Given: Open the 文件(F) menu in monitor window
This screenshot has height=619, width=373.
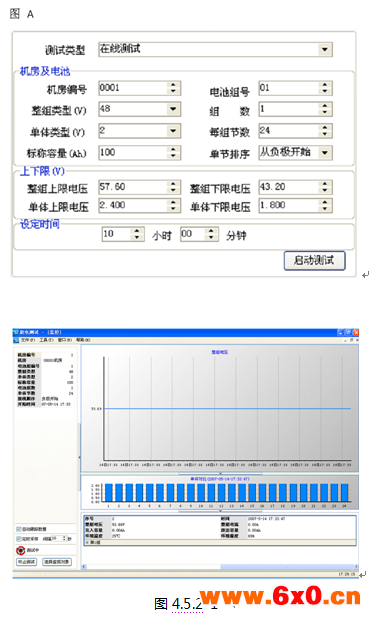Looking at the screenshot, I should coord(28,340).
